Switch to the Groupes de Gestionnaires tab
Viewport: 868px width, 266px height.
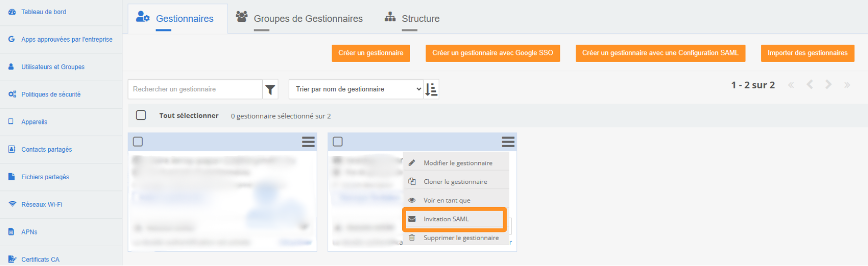(x=307, y=19)
